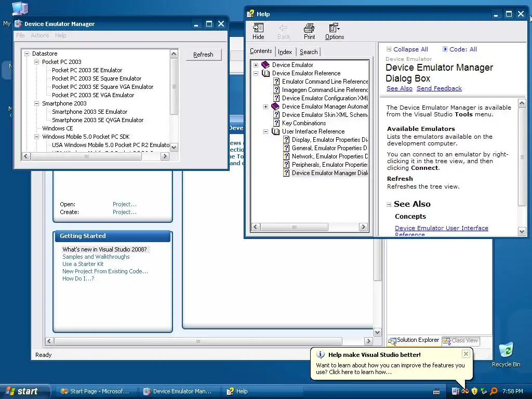Select Pocket PC 2003 SE VGA Emulator

tap(93, 96)
